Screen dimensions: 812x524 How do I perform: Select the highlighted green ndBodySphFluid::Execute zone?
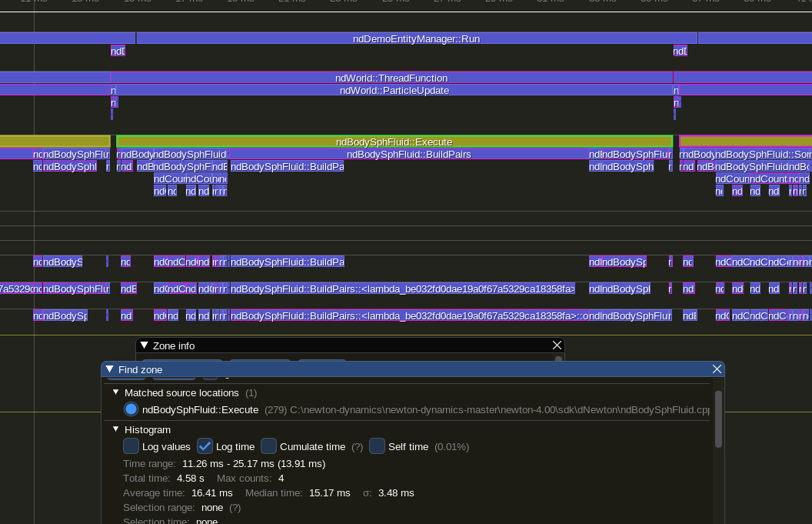(x=394, y=142)
